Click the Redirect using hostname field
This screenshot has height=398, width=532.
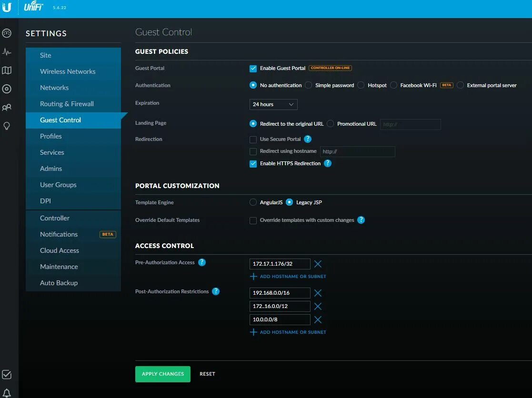click(358, 151)
